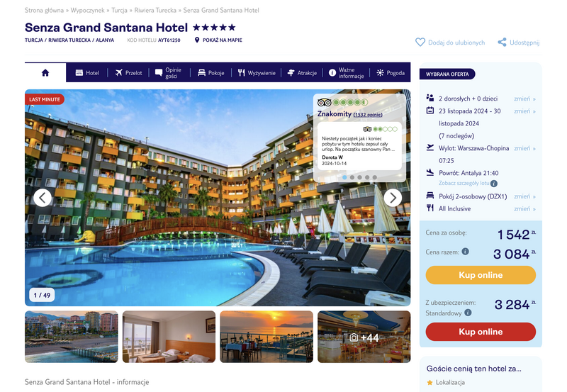This screenshot has height=392, width=567.
Task: Select last review carousel dot
Action: click(375, 177)
